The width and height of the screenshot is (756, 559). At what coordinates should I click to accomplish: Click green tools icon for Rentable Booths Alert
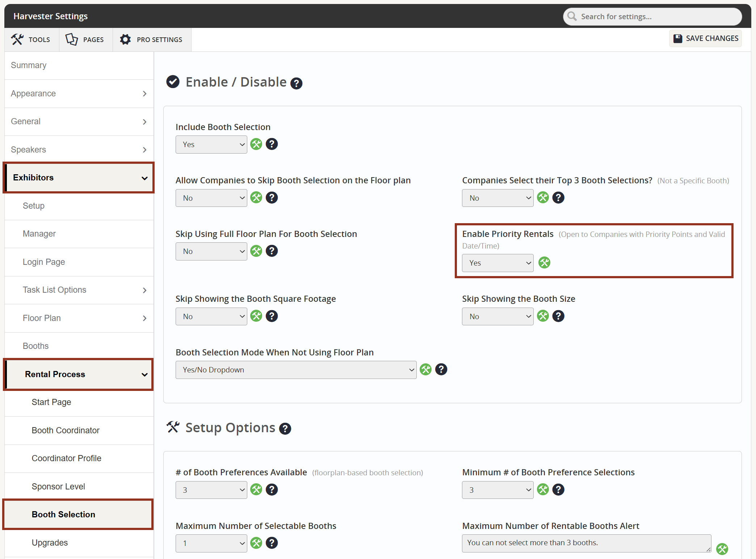[x=722, y=549]
